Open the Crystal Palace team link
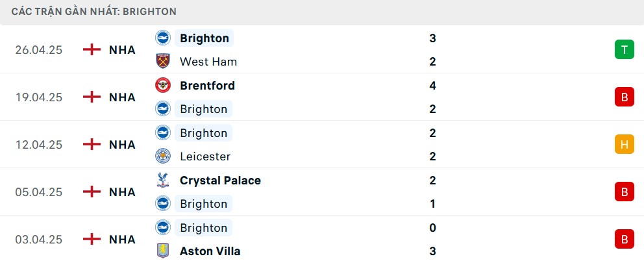This screenshot has height=261, width=644. pyautogui.click(x=220, y=180)
